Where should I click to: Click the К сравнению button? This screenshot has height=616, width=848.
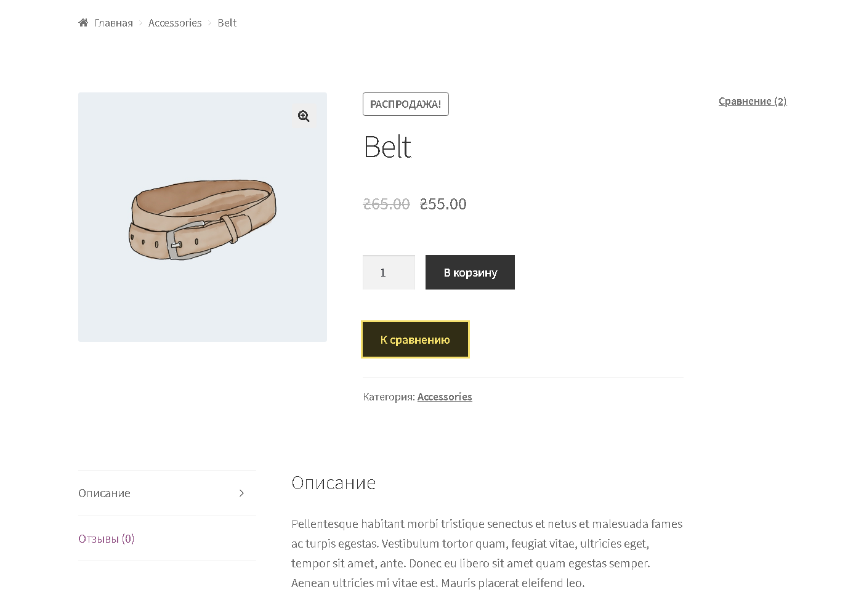point(415,339)
